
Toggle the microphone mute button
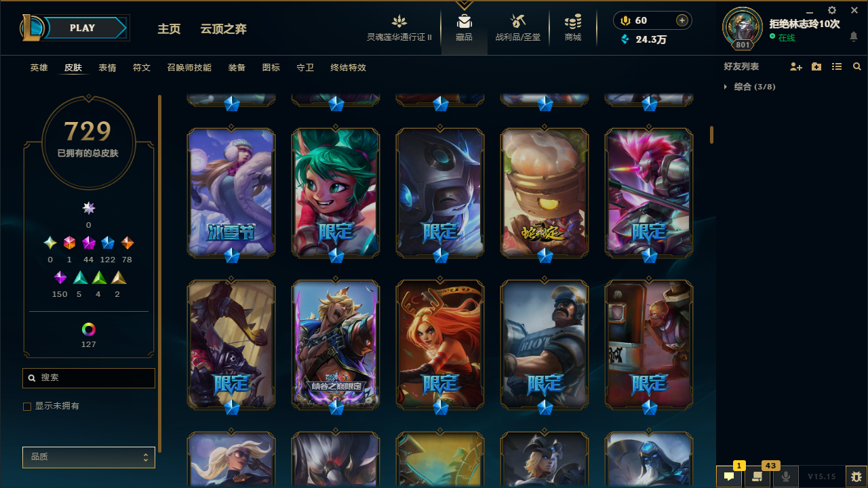click(x=786, y=476)
